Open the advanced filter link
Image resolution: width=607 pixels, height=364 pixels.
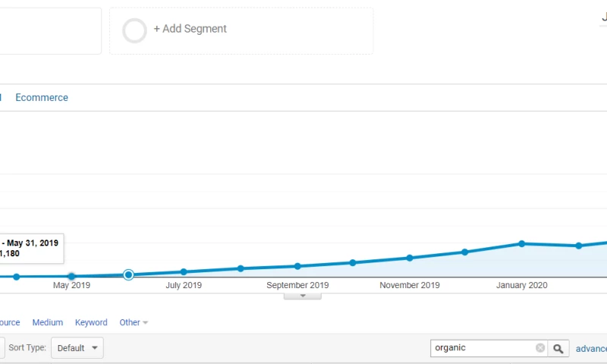[592, 349]
